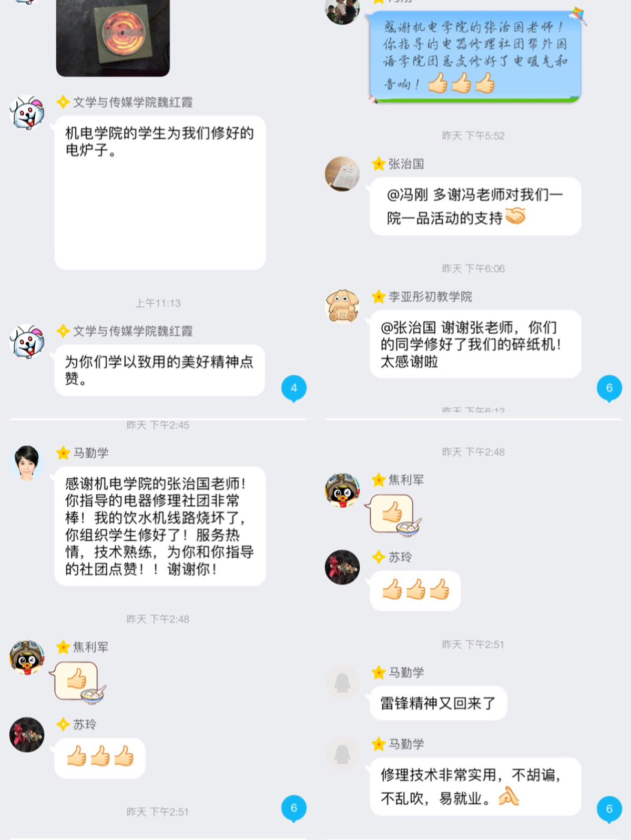Tap sender name 文学与传媒学院魏红霞 above 点赞 message
This screenshot has width=631, height=840.
(x=133, y=331)
